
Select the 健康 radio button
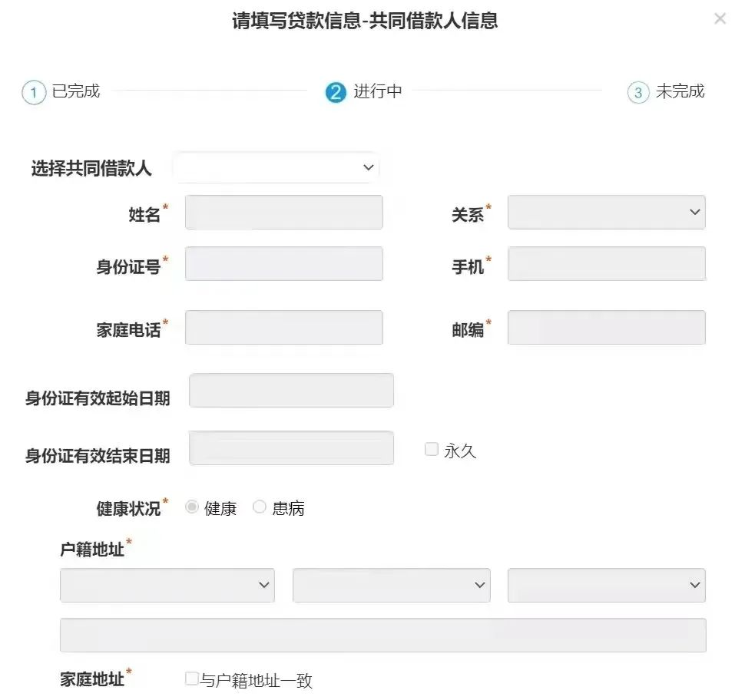click(x=192, y=507)
